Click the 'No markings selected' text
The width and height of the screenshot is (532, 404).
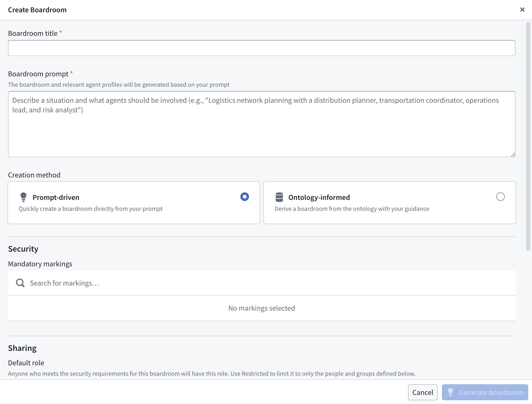tap(261, 308)
